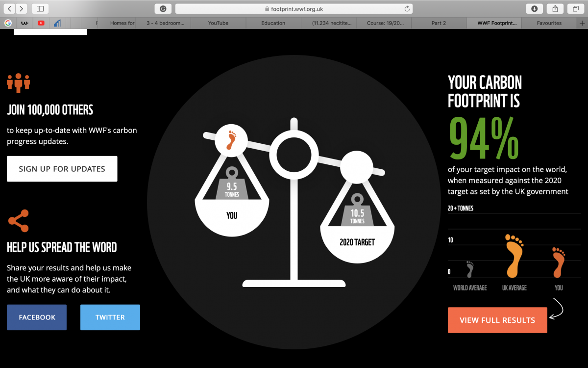Open the downloads icon in the toolbar
This screenshot has width=588, height=368.
tap(534, 8)
